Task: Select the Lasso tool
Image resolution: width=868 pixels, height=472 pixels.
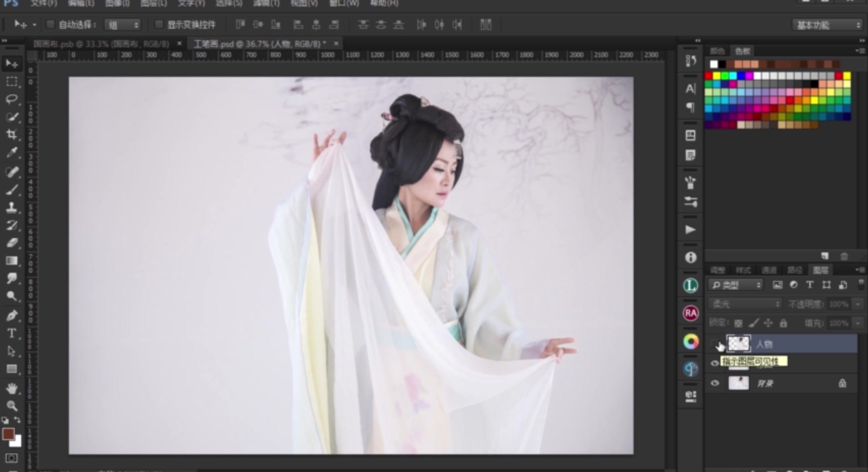Action: pyautogui.click(x=12, y=99)
